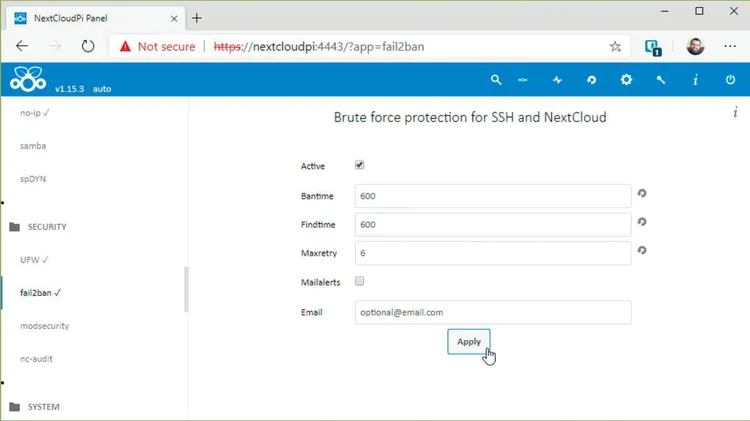The image size is (750, 421).
Task: Open the spDYN sidebar item
Action: coord(33,179)
